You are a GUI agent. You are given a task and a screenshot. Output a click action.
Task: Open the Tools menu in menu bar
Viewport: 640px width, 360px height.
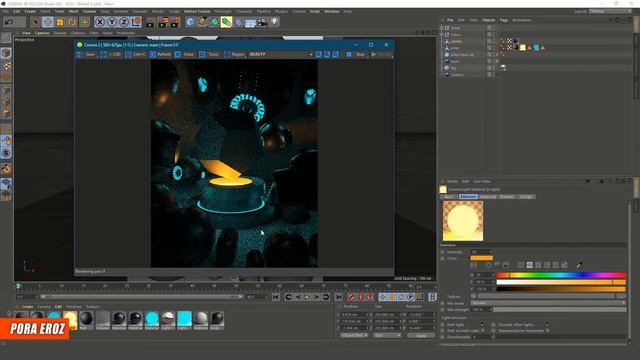pyautogui.click(x=60, y=11)
